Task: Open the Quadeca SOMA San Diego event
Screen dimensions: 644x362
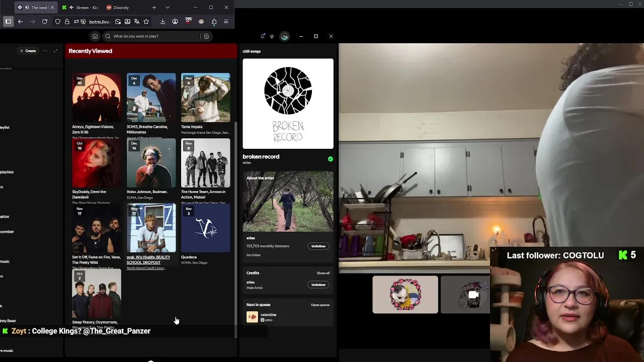Action: pos(205,234)
